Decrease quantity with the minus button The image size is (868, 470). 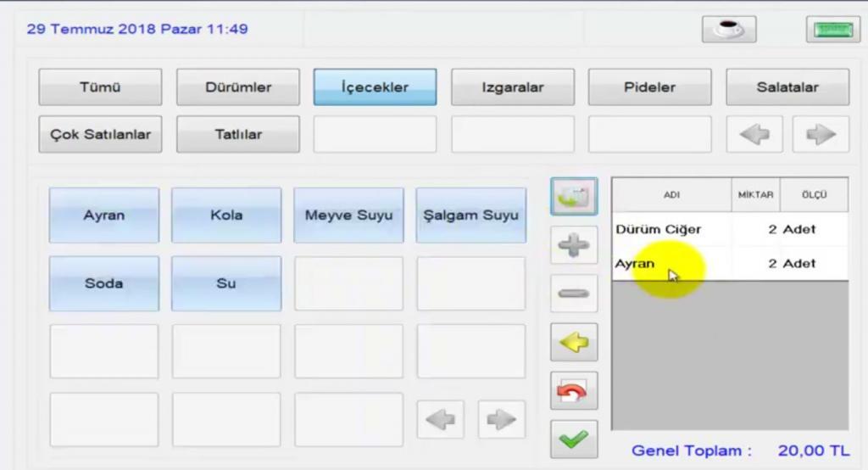574,294
